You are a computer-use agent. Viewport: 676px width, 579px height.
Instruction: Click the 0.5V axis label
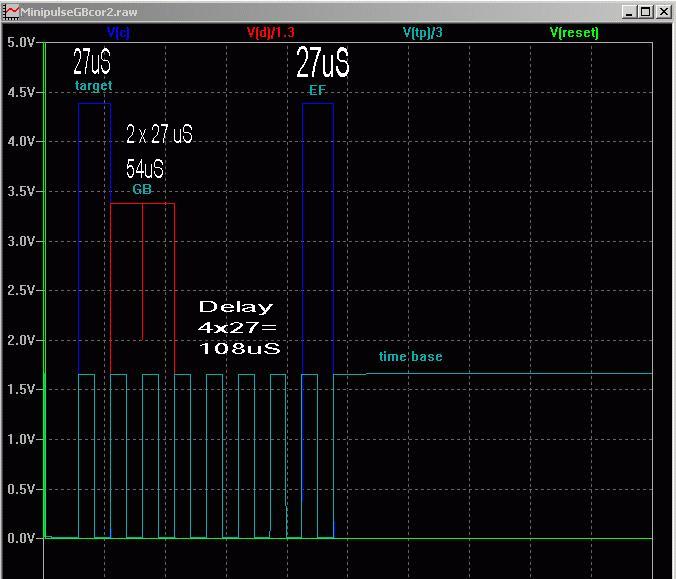(x=21, y=489)
